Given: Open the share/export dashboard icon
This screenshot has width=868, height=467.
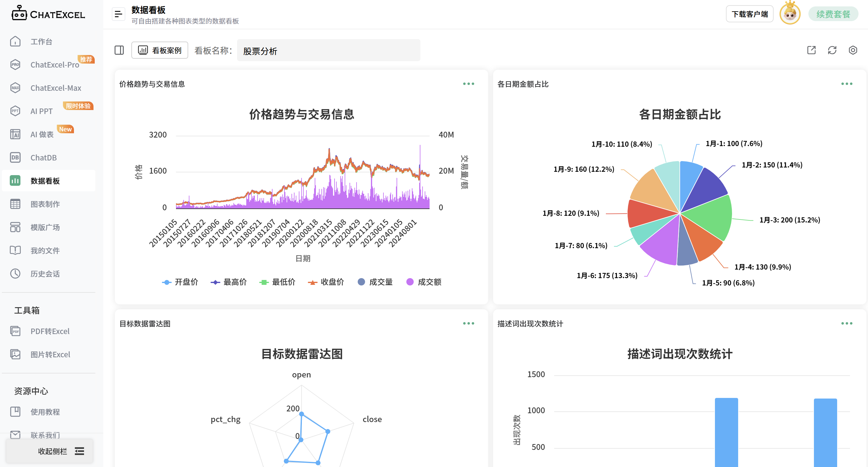Looking at the screenshot, I should (x=811, y=50).
